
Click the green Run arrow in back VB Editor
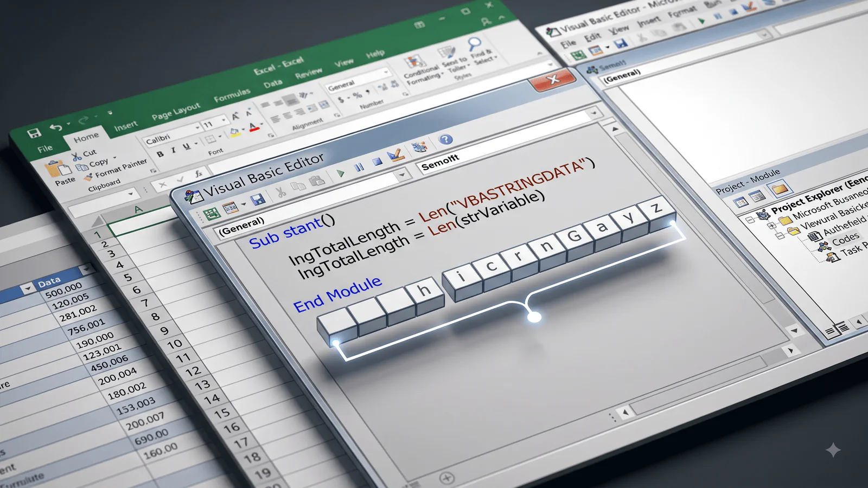[x=701, y=21]
